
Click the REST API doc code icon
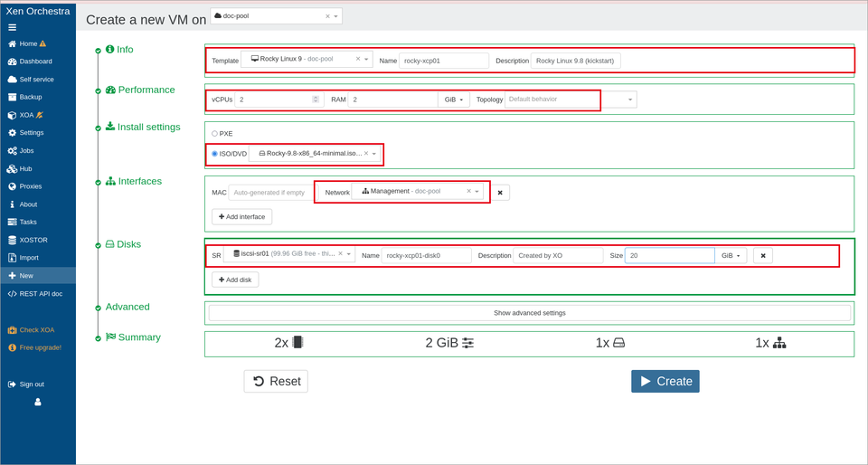click(x=12, y=293)
